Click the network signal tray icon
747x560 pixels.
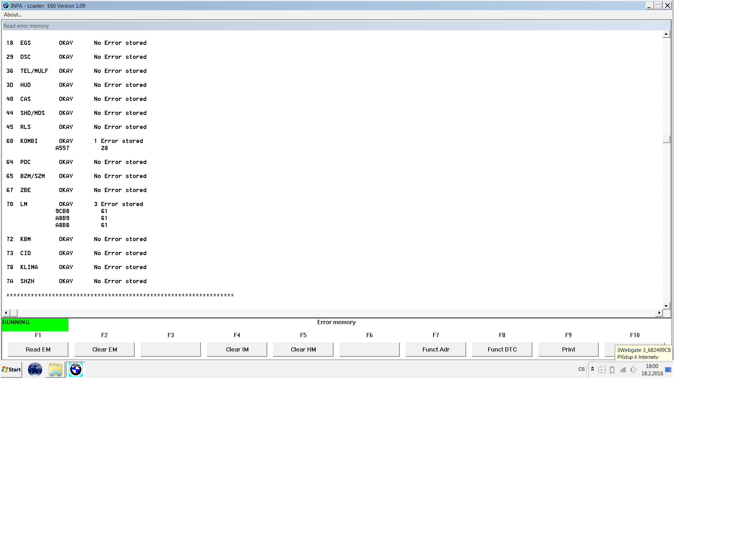[623, 370]
